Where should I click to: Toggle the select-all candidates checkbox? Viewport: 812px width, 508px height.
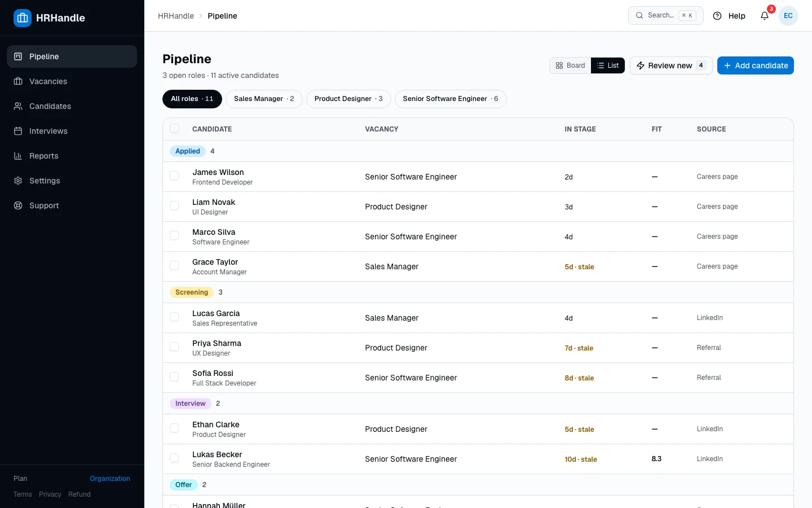(174, 129)
